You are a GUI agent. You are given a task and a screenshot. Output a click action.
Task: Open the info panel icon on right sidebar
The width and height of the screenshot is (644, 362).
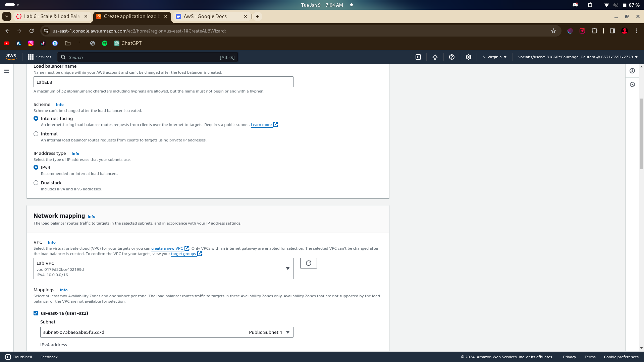[632, 71]
